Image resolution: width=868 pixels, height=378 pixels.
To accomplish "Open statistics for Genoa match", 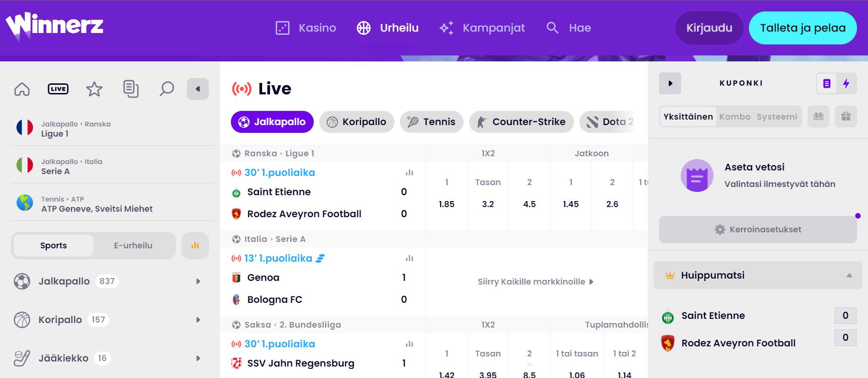I will click(x=409, y=258).
